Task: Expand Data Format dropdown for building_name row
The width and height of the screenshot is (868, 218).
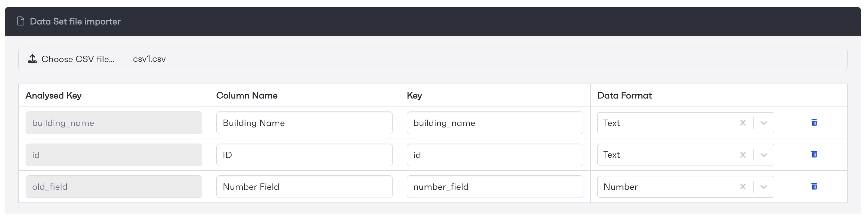Action: point(763,123)
